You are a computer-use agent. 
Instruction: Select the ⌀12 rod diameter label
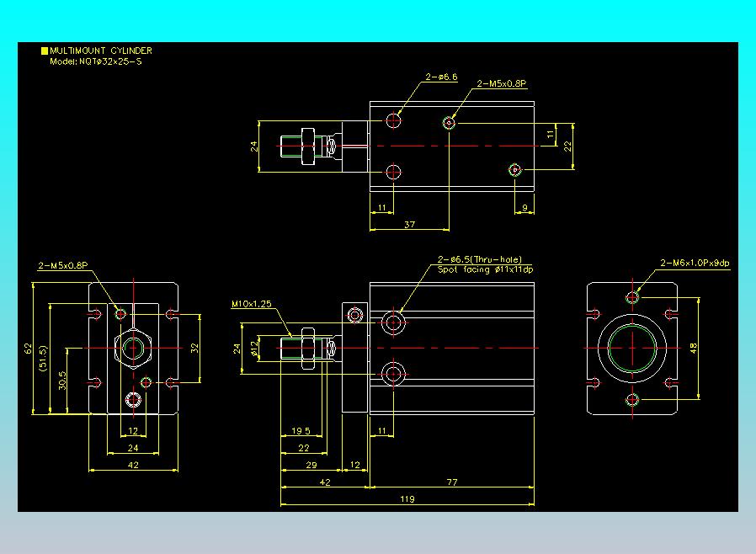(x=254, y=349)
